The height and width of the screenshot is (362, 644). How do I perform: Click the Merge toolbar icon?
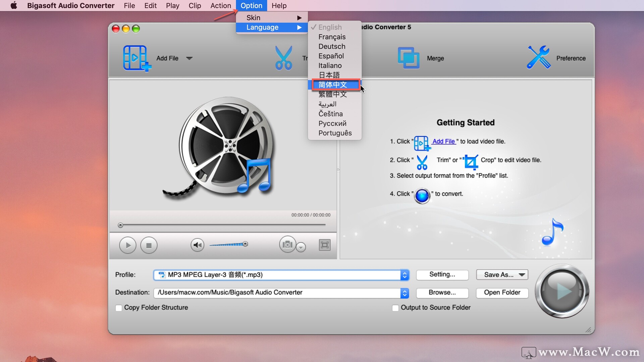[408, 58]
